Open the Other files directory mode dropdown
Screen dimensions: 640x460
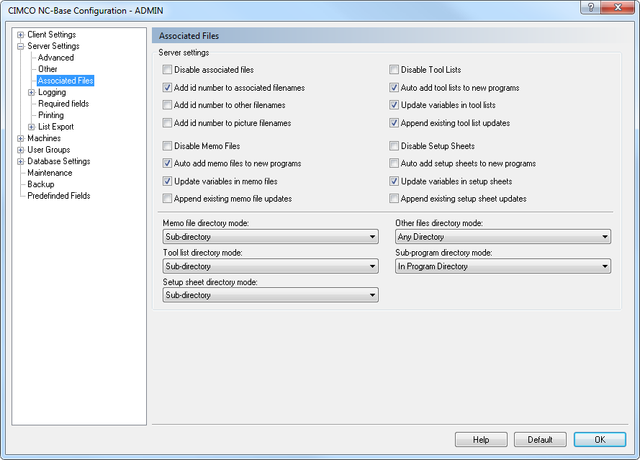503,237
